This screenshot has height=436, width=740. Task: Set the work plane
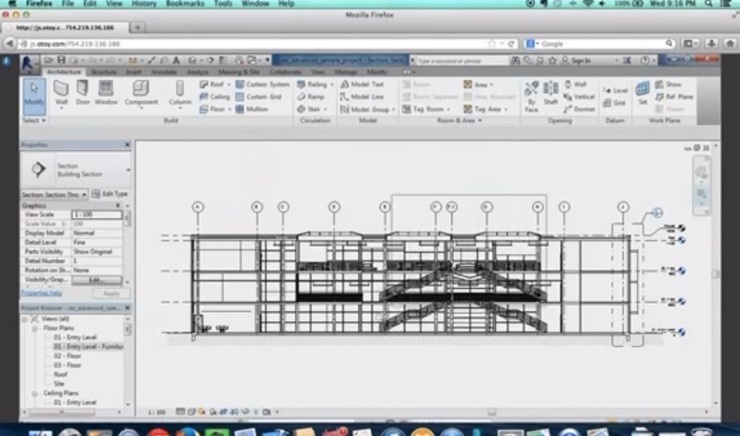click(642, 93)
